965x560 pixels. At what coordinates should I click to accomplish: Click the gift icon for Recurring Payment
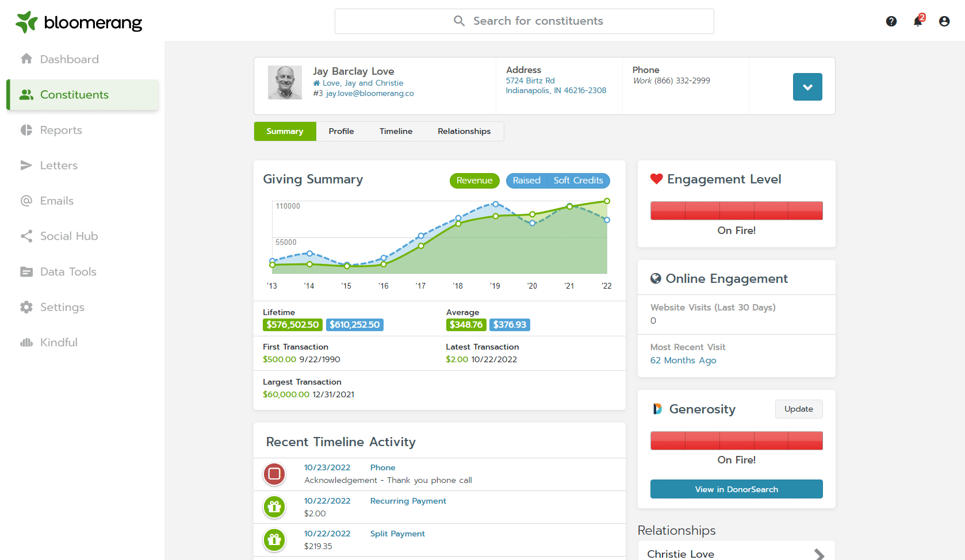tap(274, 507)
